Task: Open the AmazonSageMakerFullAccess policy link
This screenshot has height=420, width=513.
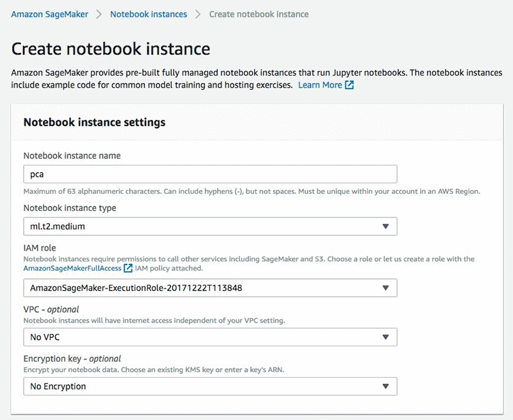Action: click(72, 268)
